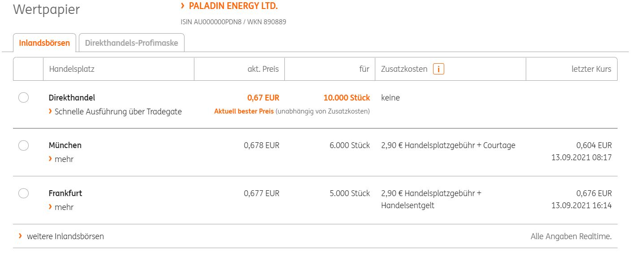Open the Direkthandels-Profimaske tab
Viewport: 644px width, 258px height.
coord(131,43)
